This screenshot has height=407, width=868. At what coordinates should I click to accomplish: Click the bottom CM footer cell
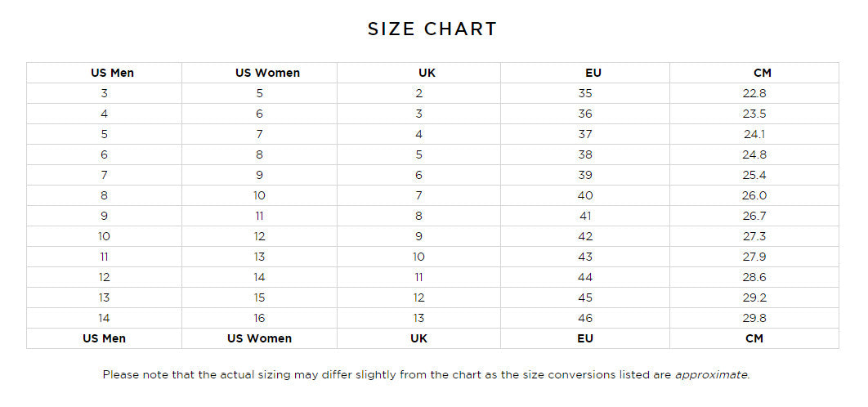coord(754,338)
